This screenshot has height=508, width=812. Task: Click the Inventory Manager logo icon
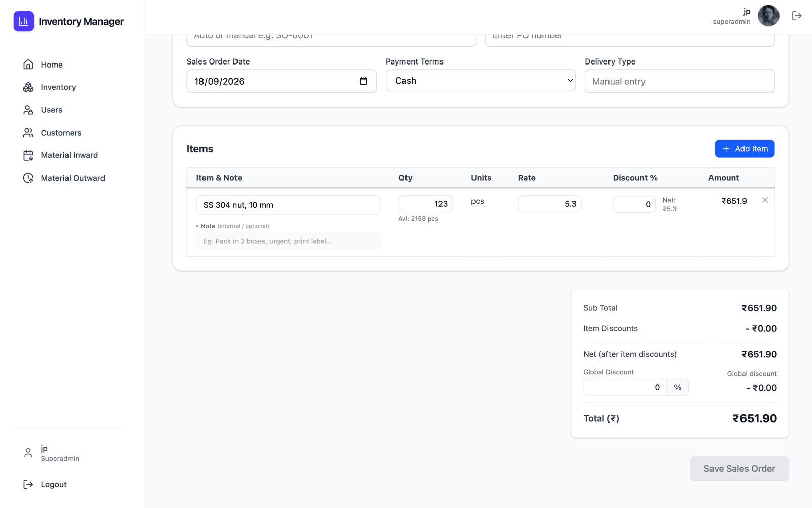[x=24, y=21]
